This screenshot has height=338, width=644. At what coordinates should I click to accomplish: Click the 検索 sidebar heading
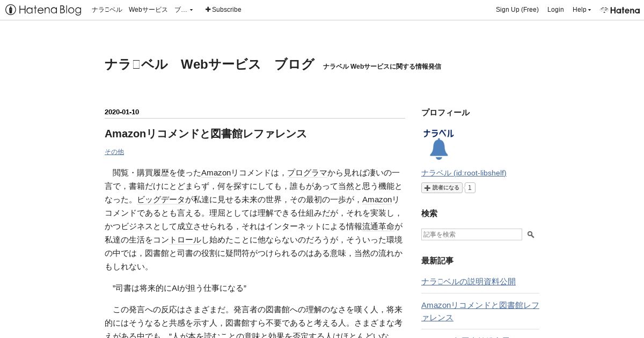[429, 214]
